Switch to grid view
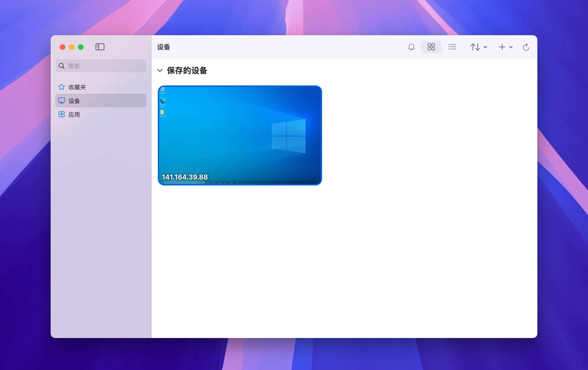 (431, 47)
